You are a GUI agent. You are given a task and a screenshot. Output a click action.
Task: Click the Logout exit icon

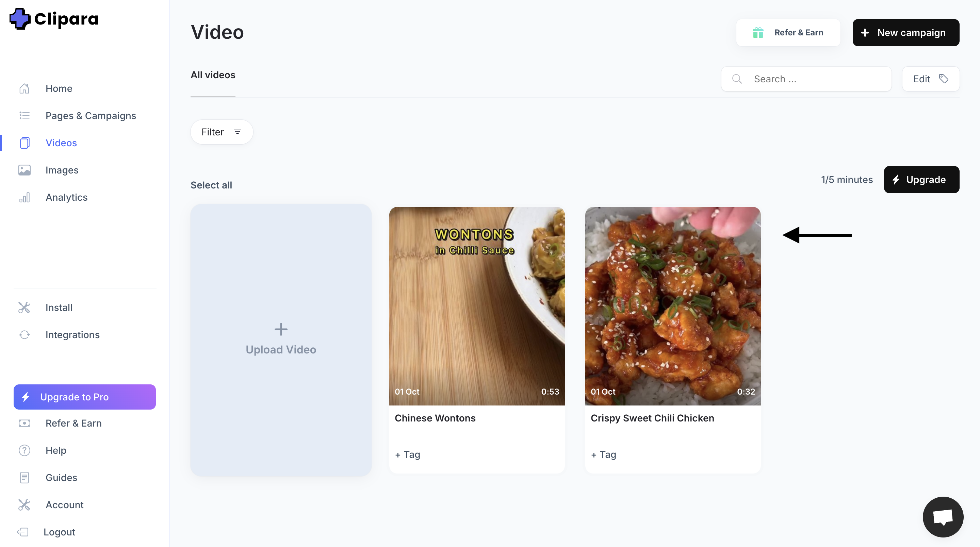23,532
